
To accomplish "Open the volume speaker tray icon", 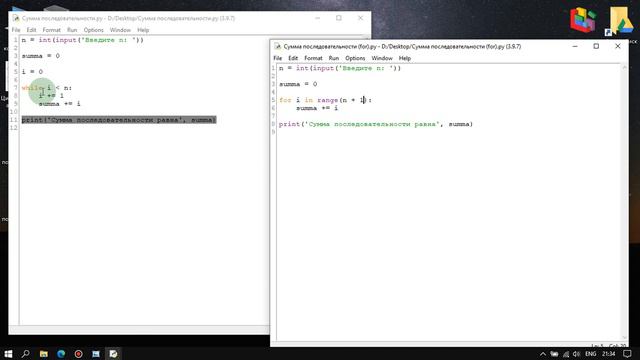I will (x=576, y=354).
